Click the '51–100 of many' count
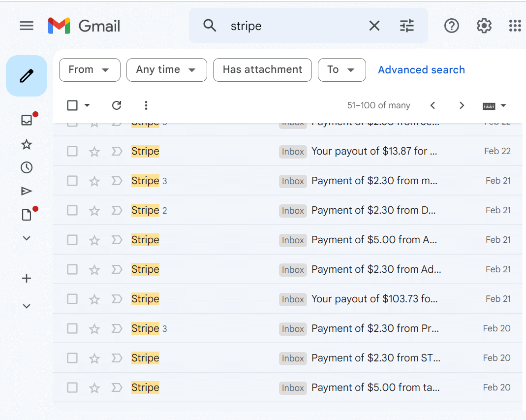The image size is (526, 420). (x=378, y=105)
